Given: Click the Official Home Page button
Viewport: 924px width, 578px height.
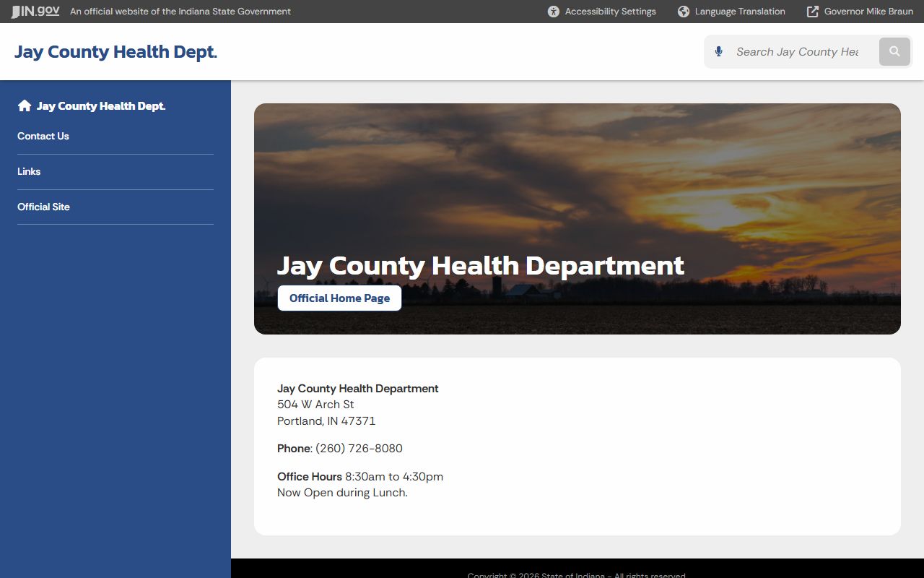Looking at the screenshot, I should (339, 298).
